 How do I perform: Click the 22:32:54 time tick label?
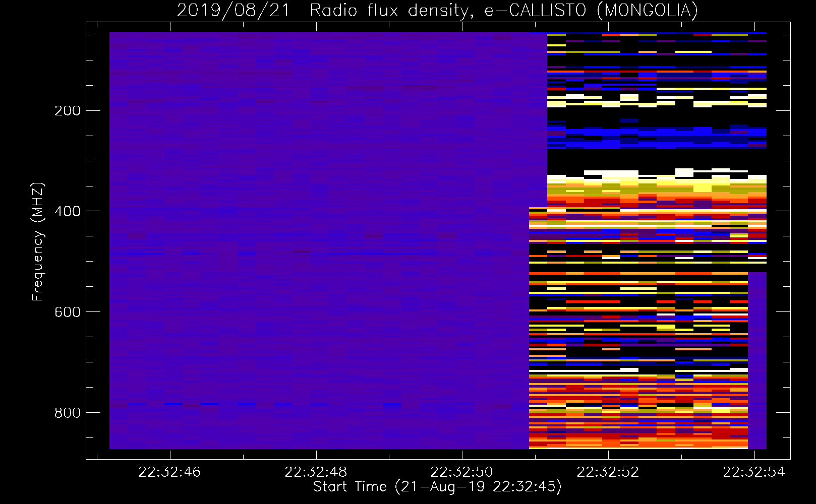pyautogui.click(x=753, y=472)
